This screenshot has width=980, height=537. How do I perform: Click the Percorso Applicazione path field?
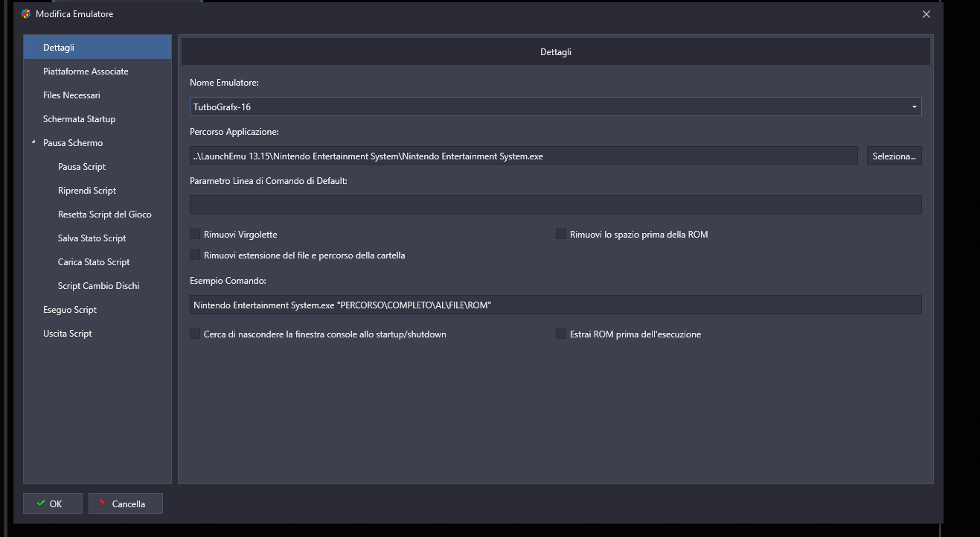point(524,156)
